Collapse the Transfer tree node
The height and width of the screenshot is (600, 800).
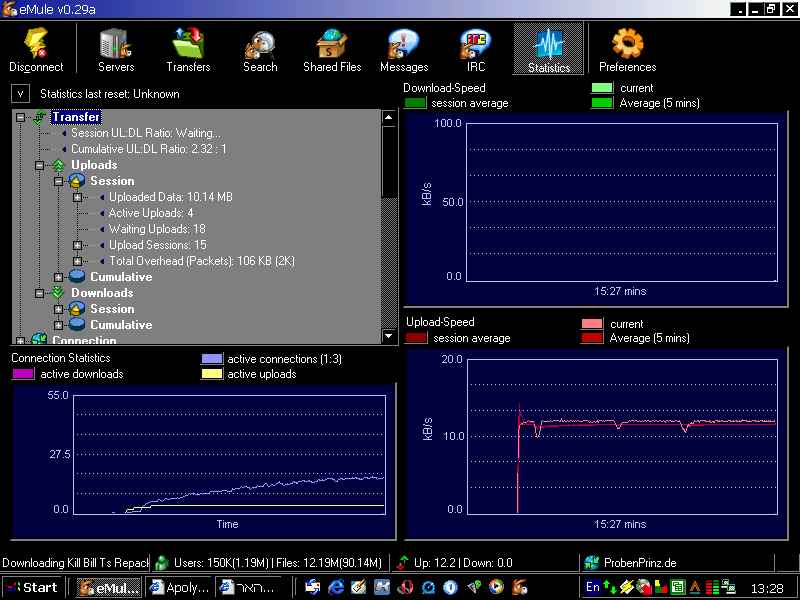pyautogui.click(x=21, y=117)
